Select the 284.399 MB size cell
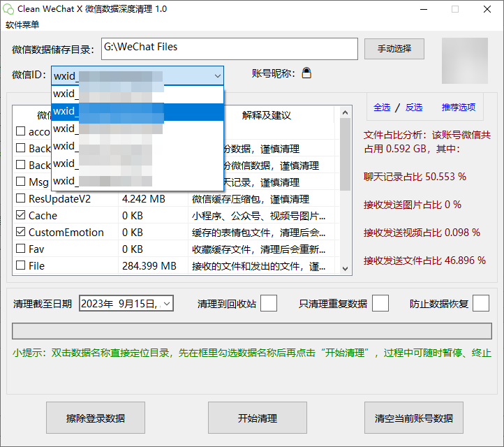504x447 pixels. (x=149, y=266)
